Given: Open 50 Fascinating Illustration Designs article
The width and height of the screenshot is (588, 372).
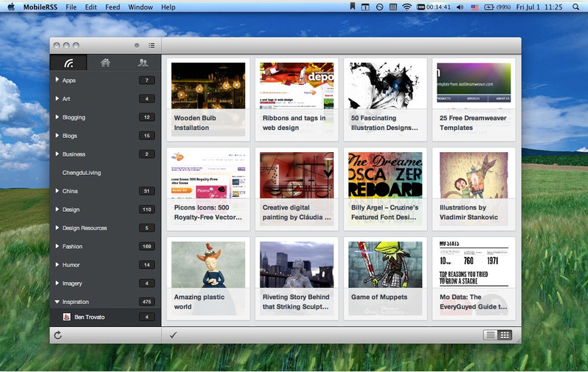Looking at the screenshot, I should 385,100.
